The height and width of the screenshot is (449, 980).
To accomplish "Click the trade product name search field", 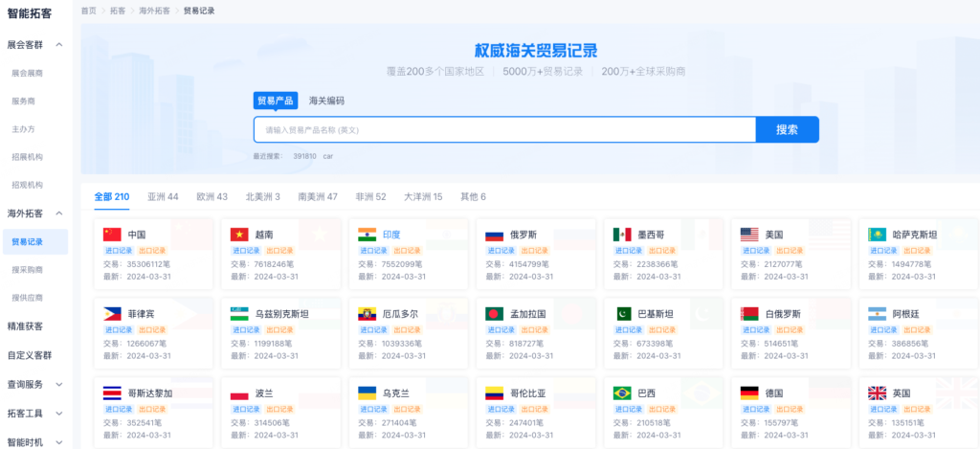I will 504,130.
